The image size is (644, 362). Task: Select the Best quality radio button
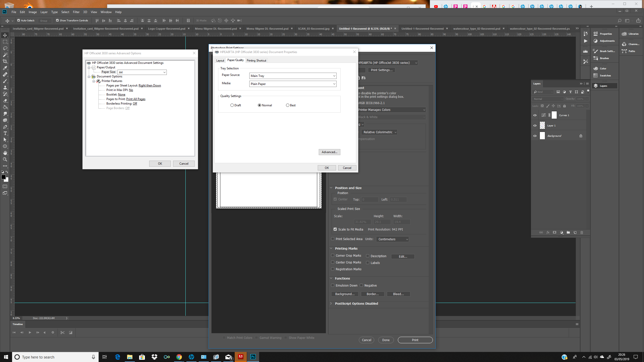pos(287,105)
